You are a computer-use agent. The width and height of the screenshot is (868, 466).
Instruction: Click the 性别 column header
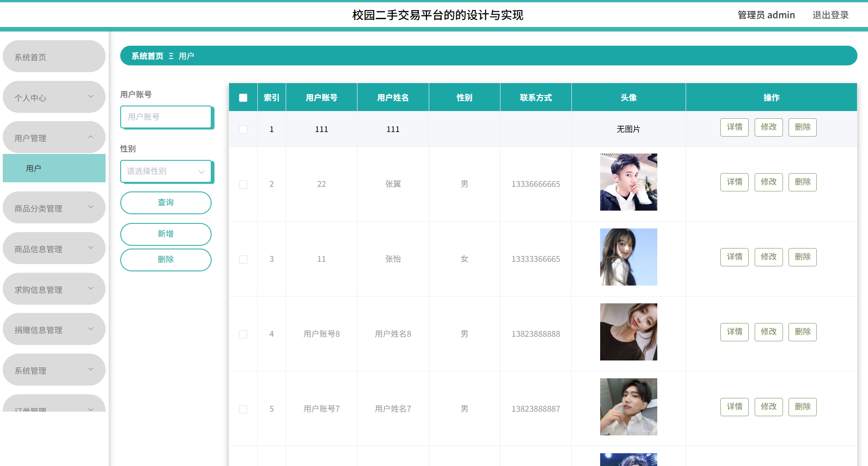pos(464,98)
